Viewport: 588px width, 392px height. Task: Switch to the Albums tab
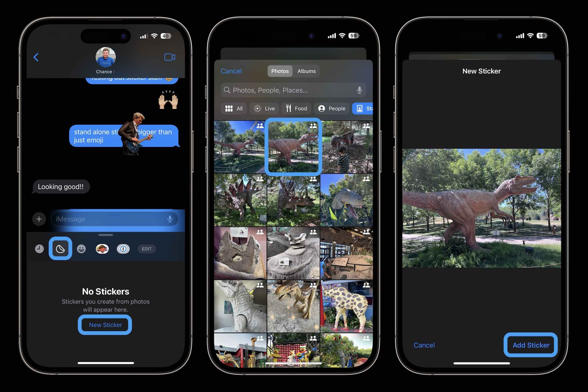click(307, 71)
